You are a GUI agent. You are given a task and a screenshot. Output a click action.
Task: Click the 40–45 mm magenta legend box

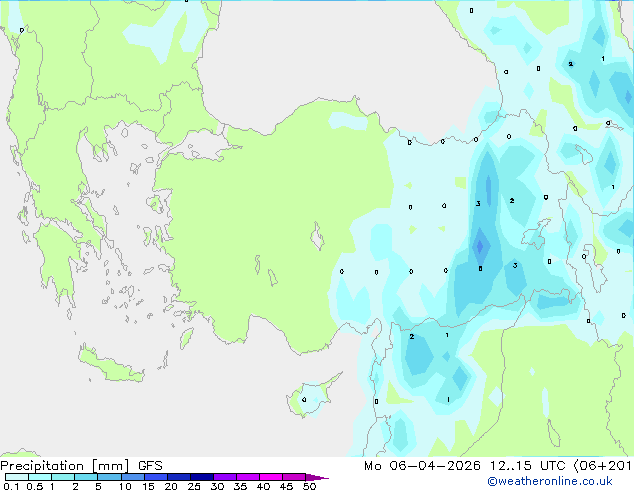click(271, 477)
